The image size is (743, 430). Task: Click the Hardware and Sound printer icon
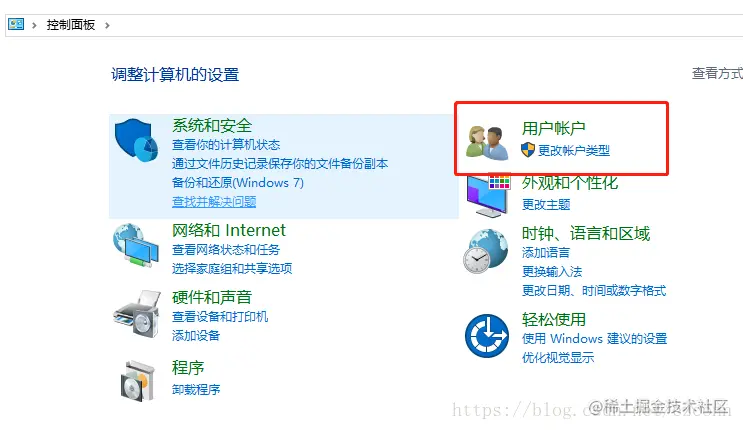click(x=137, y=314)
